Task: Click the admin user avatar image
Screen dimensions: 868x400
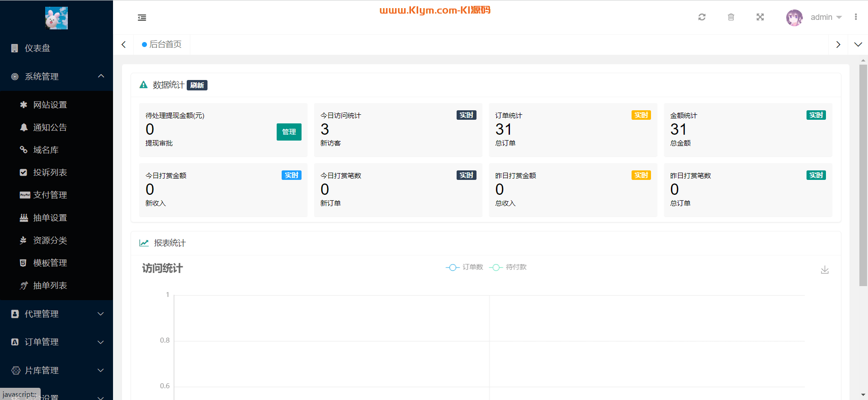Action: [794, 18]
